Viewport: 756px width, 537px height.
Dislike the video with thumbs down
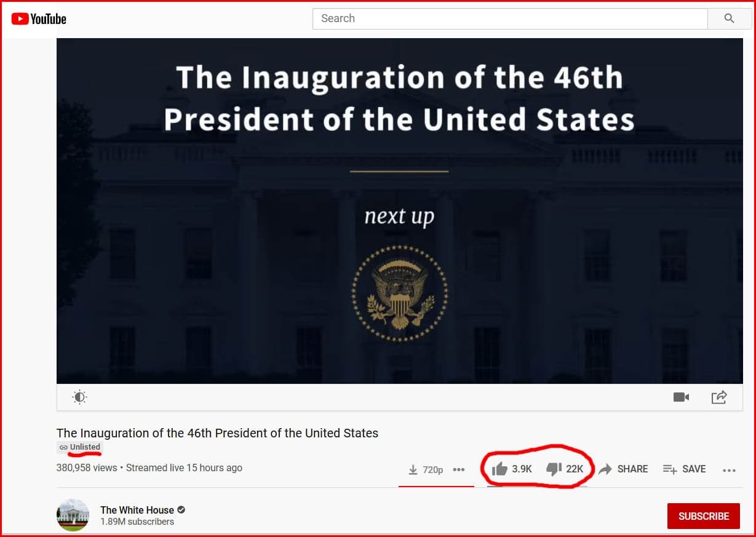[554, 469]
